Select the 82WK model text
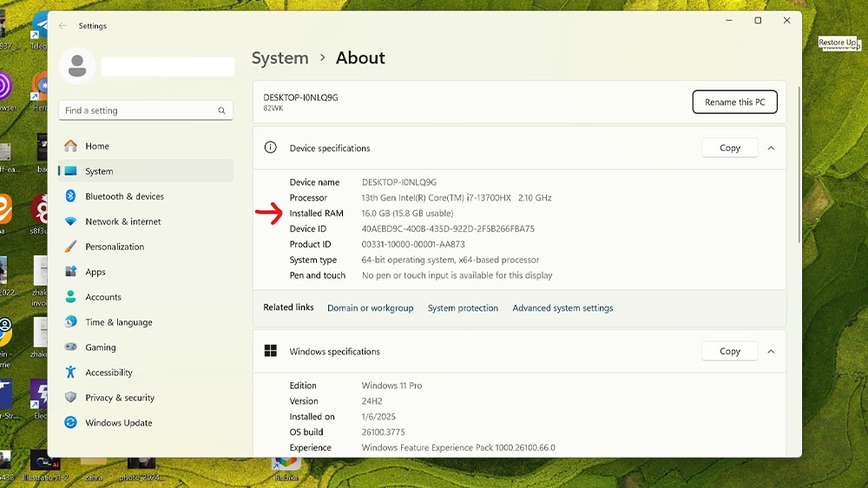Screen dimensions: 868x488 (273, 108)
